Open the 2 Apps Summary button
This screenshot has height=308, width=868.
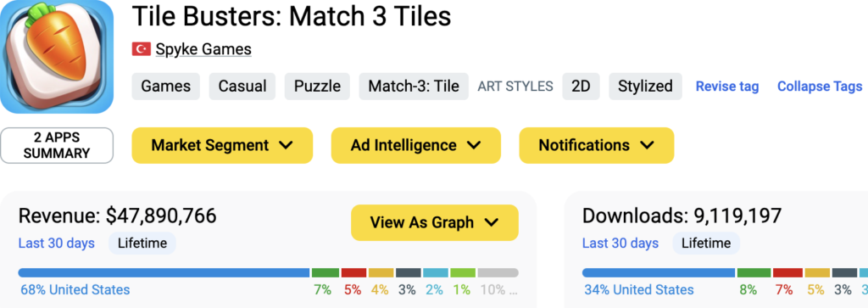coord(57,146)
